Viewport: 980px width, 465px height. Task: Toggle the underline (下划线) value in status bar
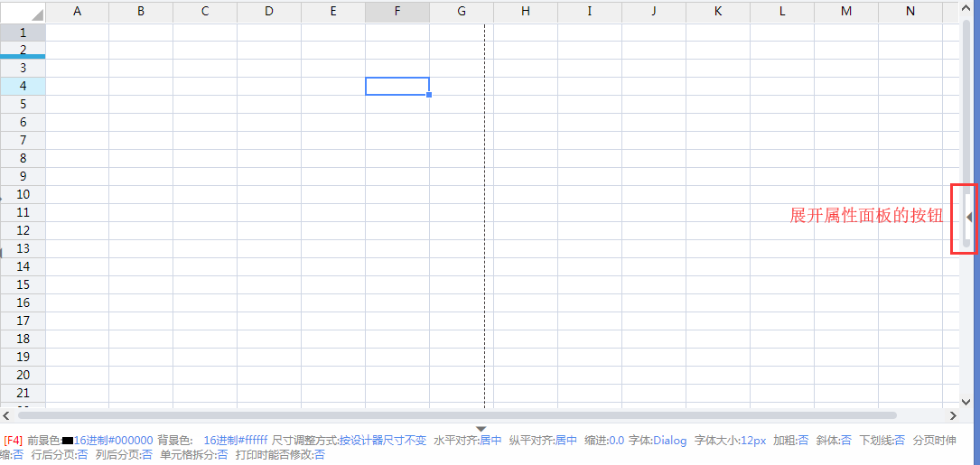click(x=899, y=441)
